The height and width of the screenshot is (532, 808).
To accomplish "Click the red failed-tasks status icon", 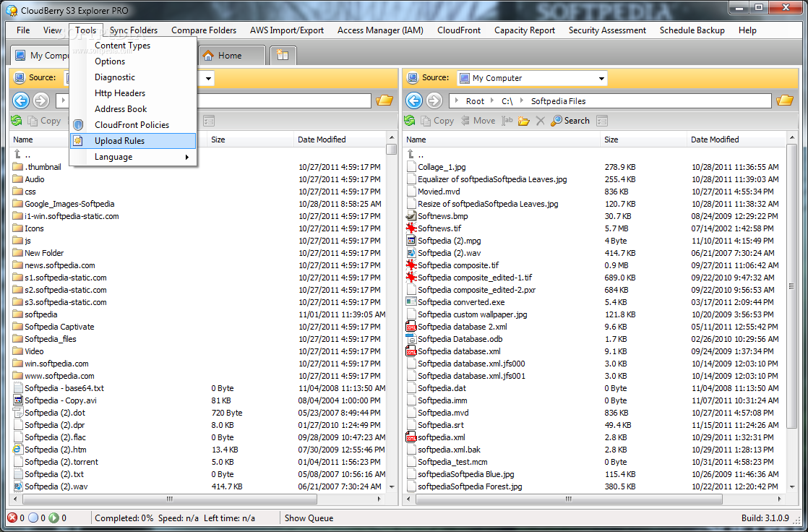I will [x=12, y=518].
